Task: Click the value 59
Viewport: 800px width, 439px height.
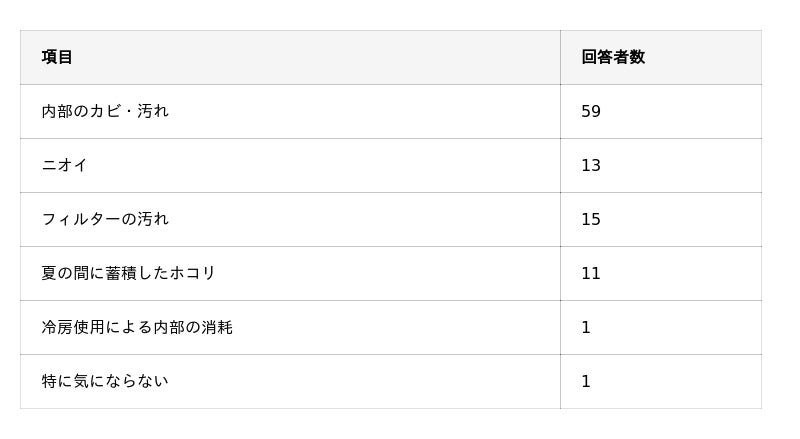Action: tap(591, 111)
